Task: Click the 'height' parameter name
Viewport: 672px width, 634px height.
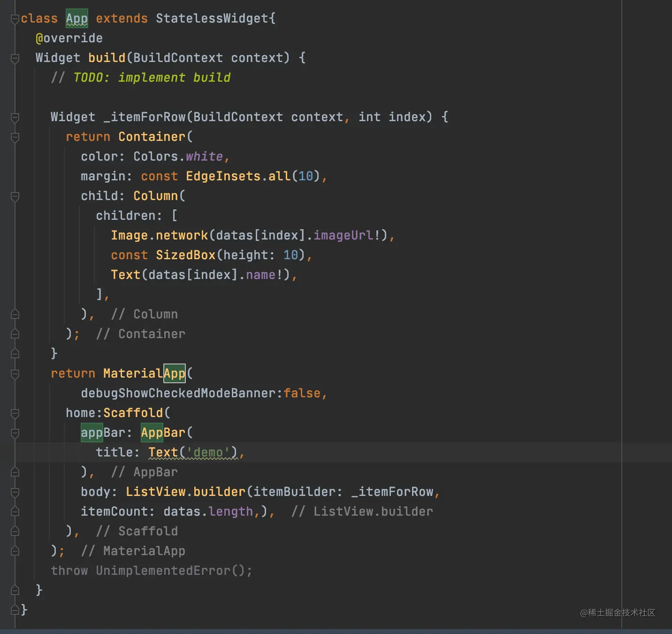Action: (246, 255)
